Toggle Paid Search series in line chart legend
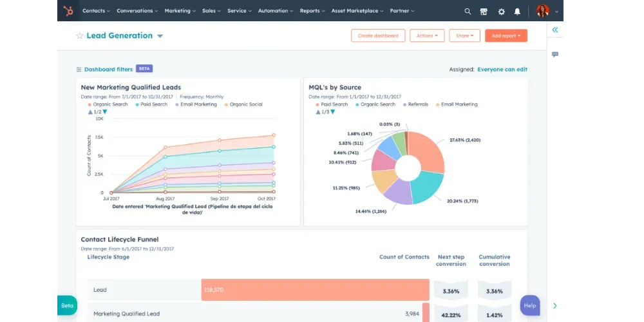 tap(151, 105)
